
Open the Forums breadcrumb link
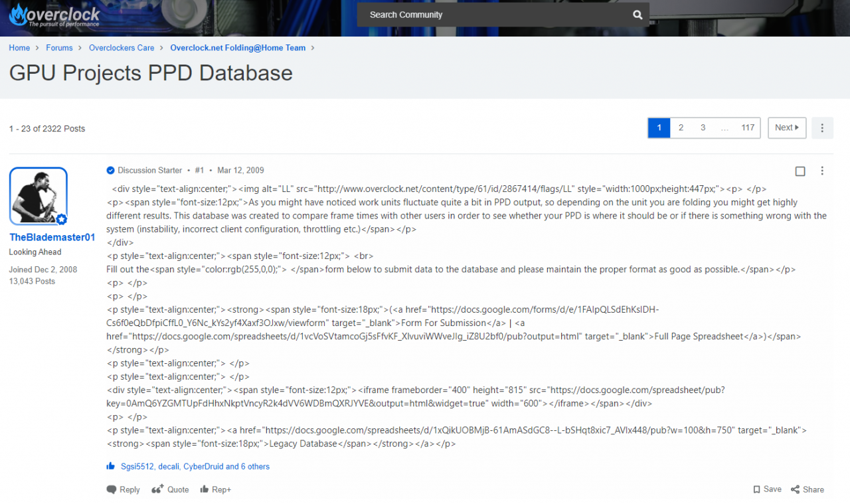coord(59,48)
